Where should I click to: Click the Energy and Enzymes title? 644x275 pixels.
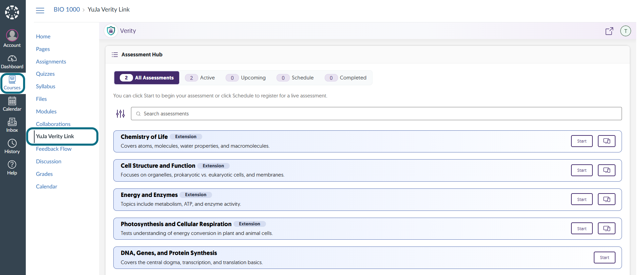pyautogui.click(x=149, y=195)
